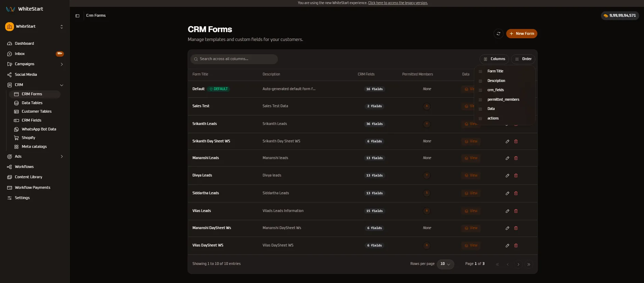Open the rows per page dropdown
Image resolution: width=644 pixels, height=283 pixels.
tap(445, 264)
